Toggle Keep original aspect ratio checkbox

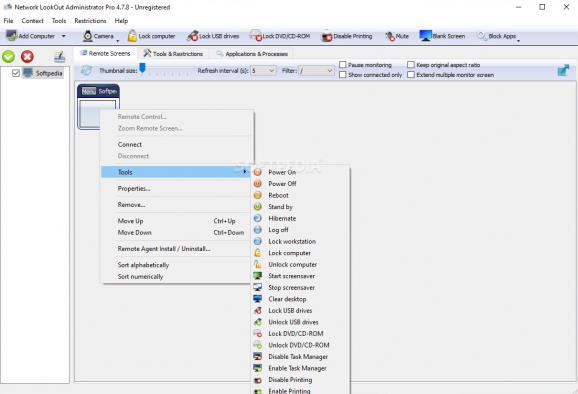pyautogui.click(x=411, y=65)
